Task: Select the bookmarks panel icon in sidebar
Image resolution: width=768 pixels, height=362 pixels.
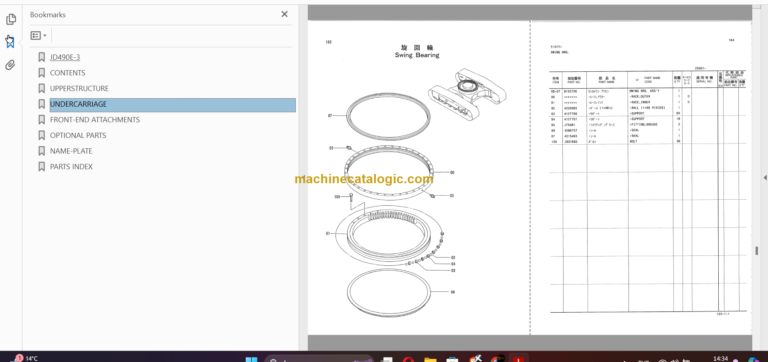Action: coord(10,42)
